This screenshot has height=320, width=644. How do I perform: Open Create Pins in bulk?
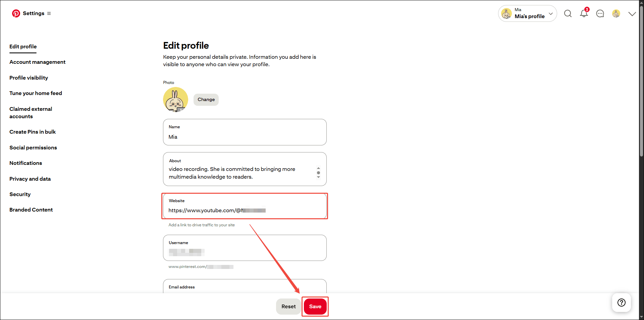33,132
